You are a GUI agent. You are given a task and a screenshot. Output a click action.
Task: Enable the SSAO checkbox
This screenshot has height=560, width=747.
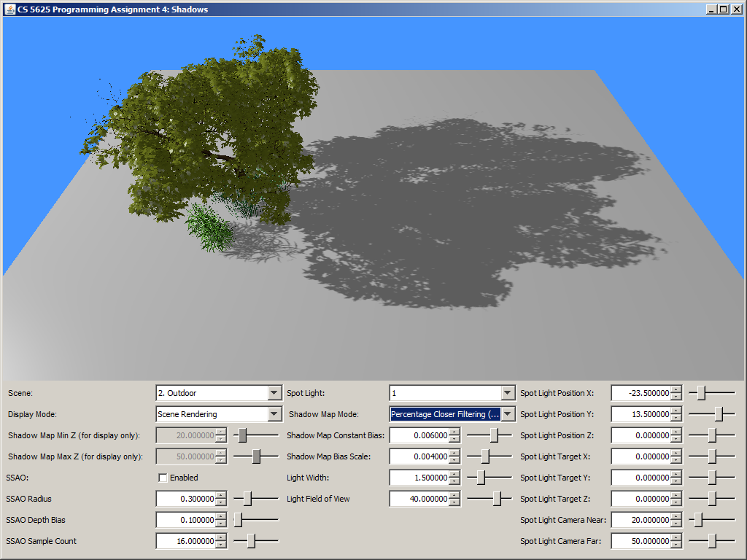[163, 478]
